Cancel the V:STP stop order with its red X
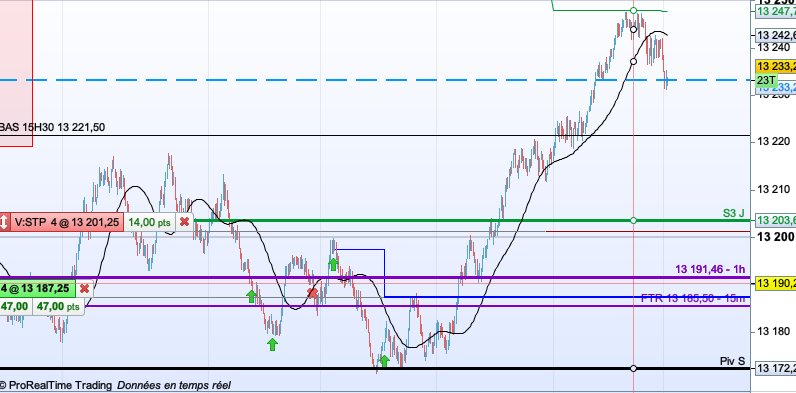The width and height of the screenshot is (796, 393). point(185,222)
